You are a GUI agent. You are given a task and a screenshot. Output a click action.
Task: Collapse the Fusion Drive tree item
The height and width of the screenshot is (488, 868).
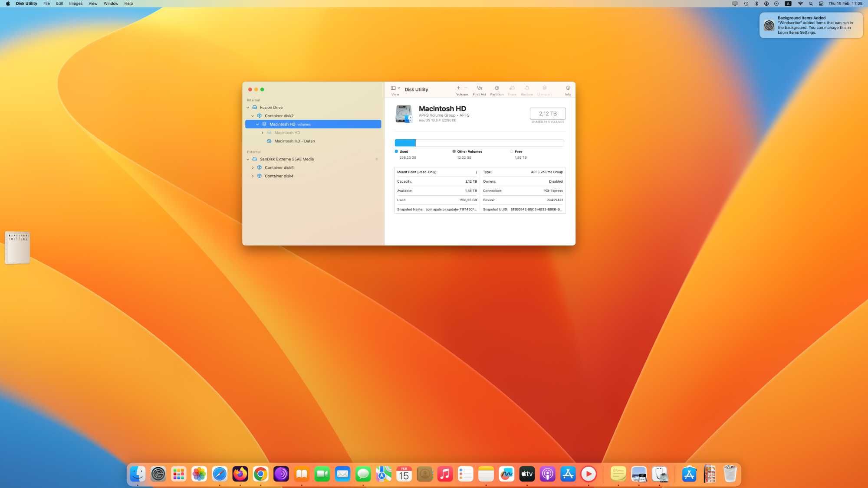click(x=248, y=108)
